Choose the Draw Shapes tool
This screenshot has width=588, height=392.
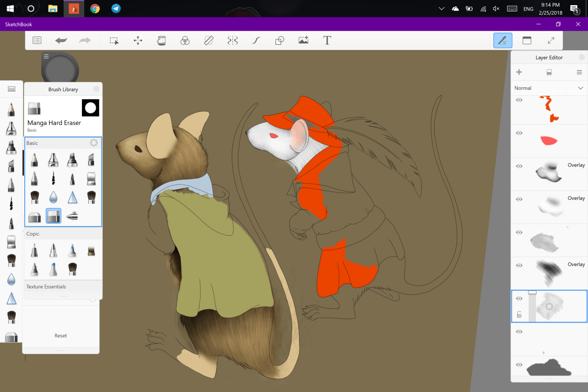tap(279, 41)
